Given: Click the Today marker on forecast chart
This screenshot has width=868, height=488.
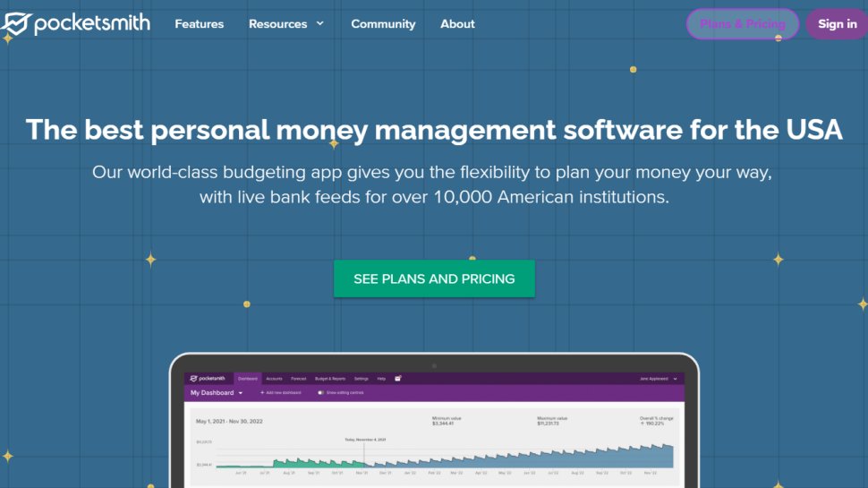Looking at the screenshot, I should point(365,440).
